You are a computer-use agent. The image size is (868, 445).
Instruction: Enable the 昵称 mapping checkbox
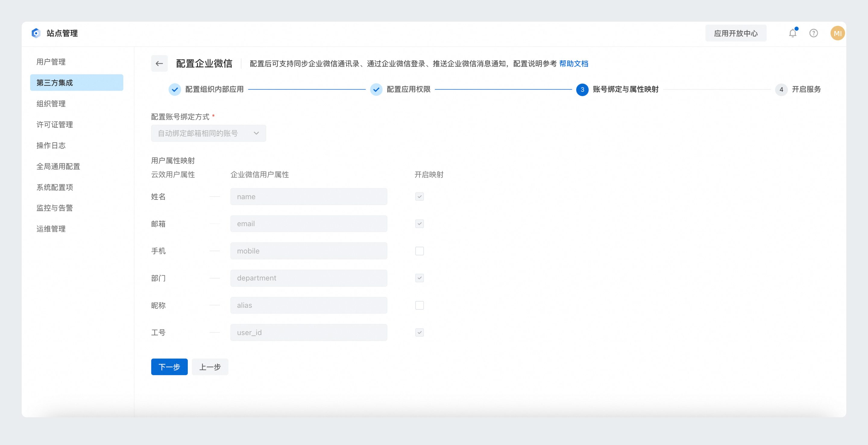[x=420, y=305]
